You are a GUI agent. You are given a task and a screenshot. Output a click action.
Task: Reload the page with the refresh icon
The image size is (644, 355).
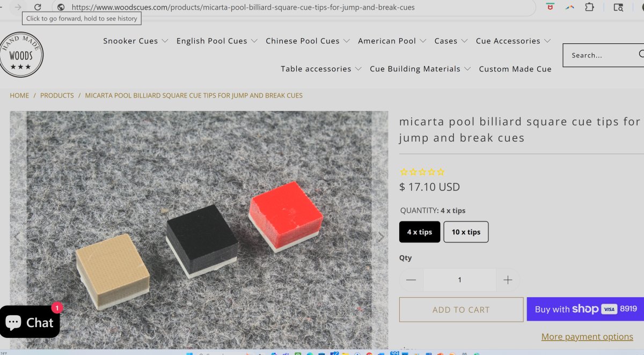pos(38,7)
